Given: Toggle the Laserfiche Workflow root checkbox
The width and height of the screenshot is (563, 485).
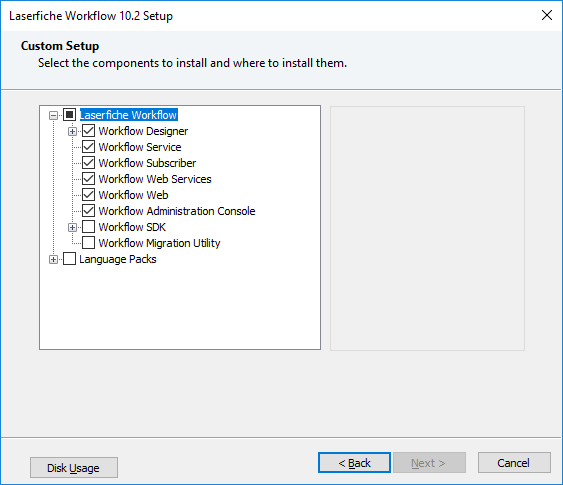Looking at the screenshot, I should [x=69, y=115].
